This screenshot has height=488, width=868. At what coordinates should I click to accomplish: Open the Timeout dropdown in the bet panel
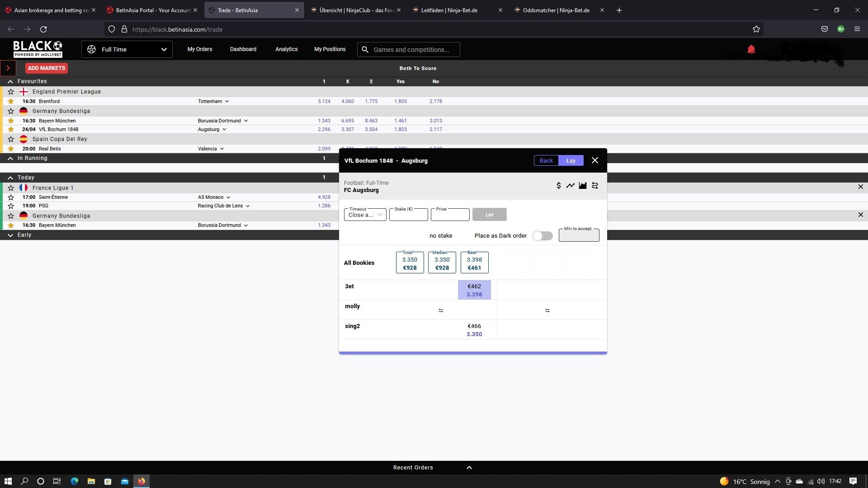[x=365, y=215]
